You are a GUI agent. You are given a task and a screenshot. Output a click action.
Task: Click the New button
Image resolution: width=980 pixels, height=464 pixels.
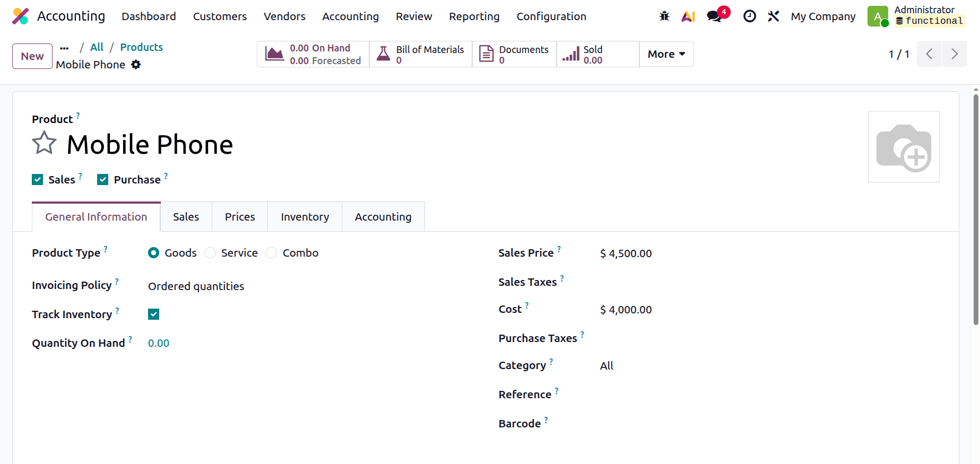(32, 56)
